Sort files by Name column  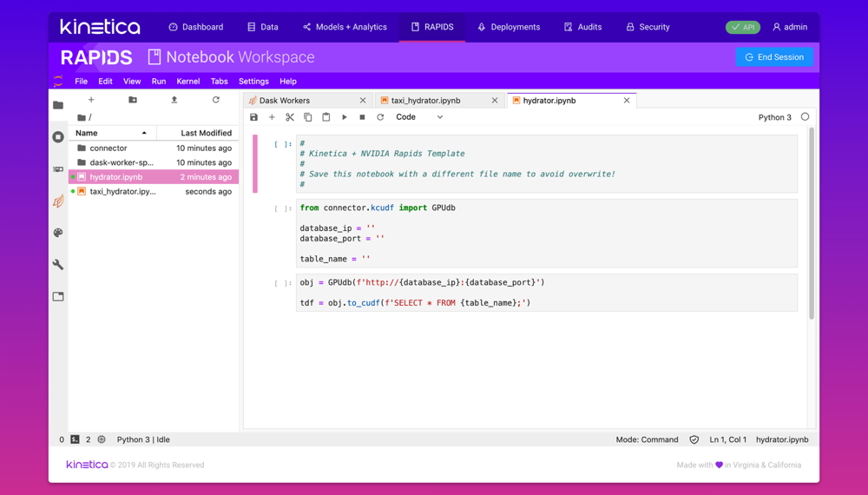(112, 133)
